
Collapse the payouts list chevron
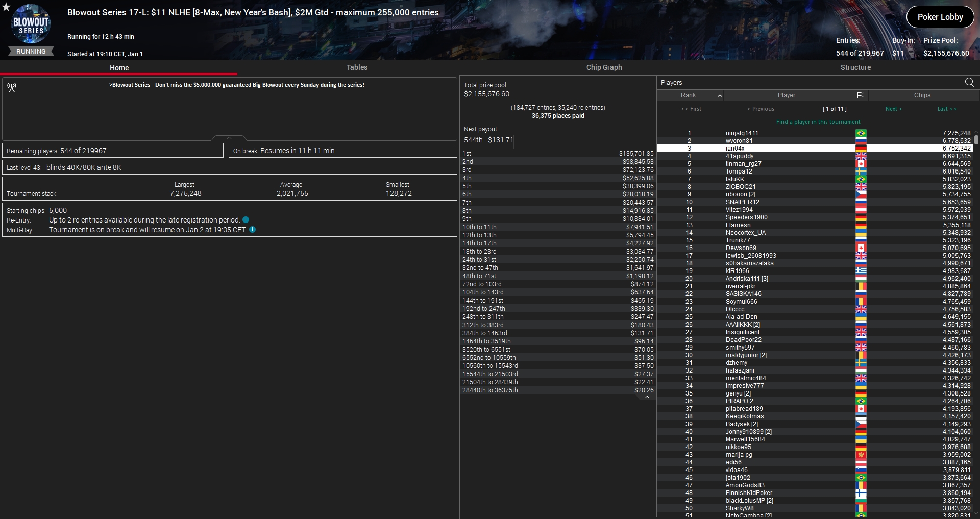pyautogui.click(x=647, y=398)
